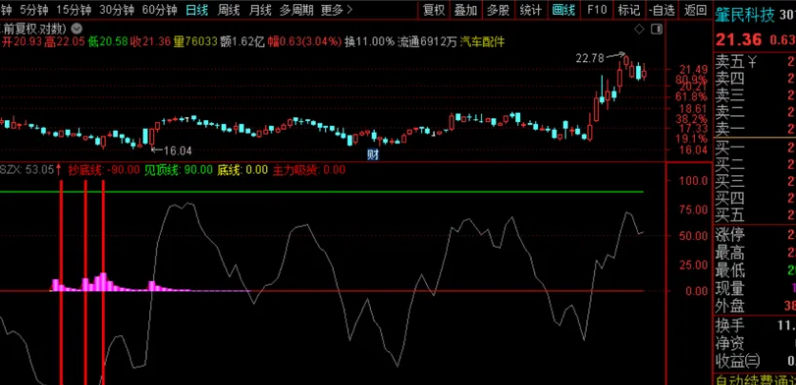The height and width of the screenshot is (385, 796).
Task: Click the 叠加 overlay button
Action: (x=466, y=10)
